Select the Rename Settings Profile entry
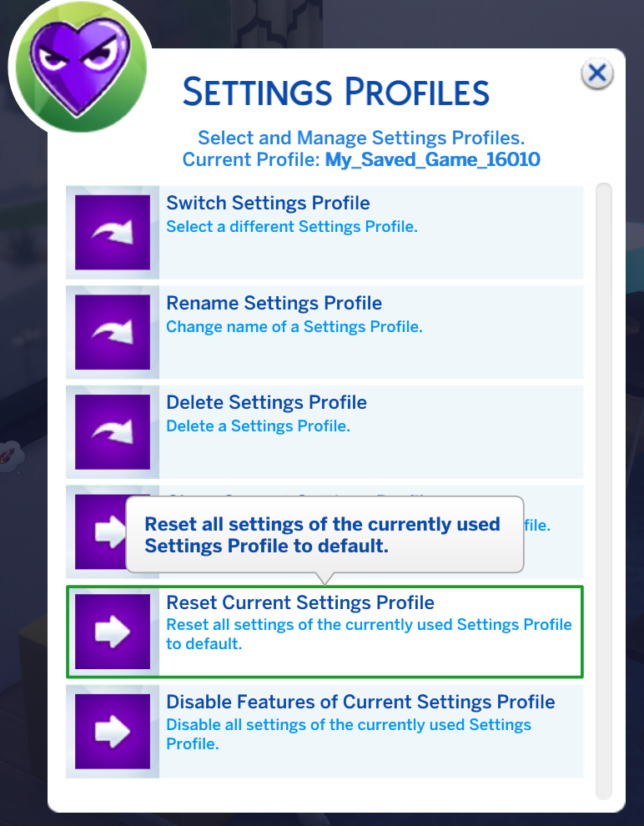Image resolution: width=644 pixels, height=826 pixels. tap(325, 332)
